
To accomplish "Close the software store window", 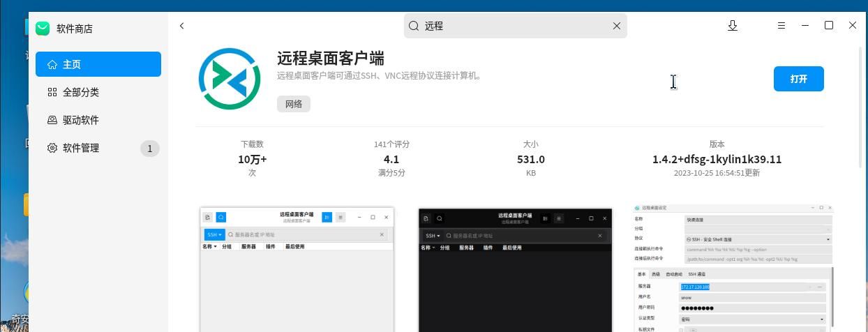I will [853, 25].
